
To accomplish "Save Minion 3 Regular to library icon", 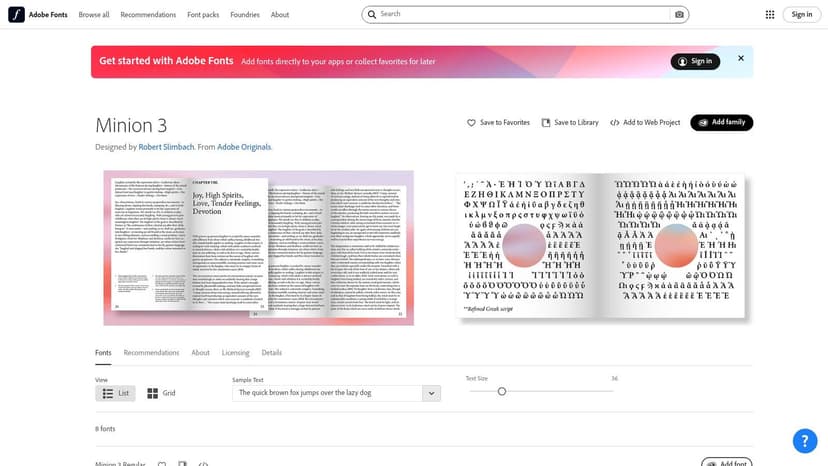I will pyautogui.click(x=183, y=464).
